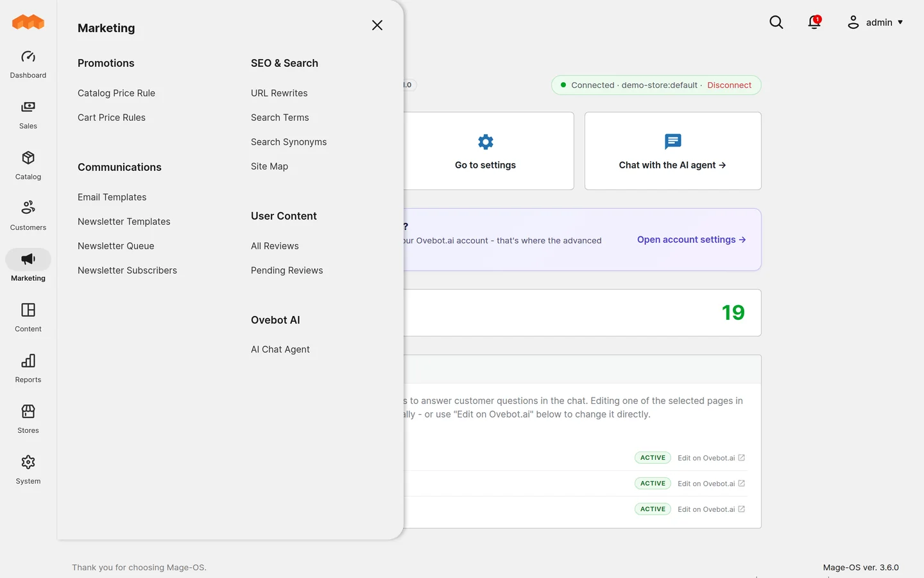
Task: Close the Marketing menu panel
Action: pyautogui.click(x=377, y=25)
